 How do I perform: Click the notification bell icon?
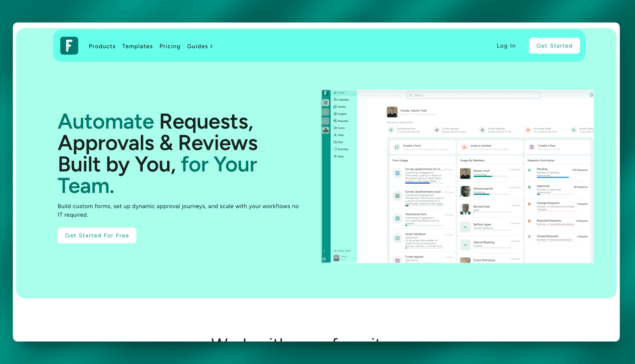pyautogui.click(x=591, y=95)
